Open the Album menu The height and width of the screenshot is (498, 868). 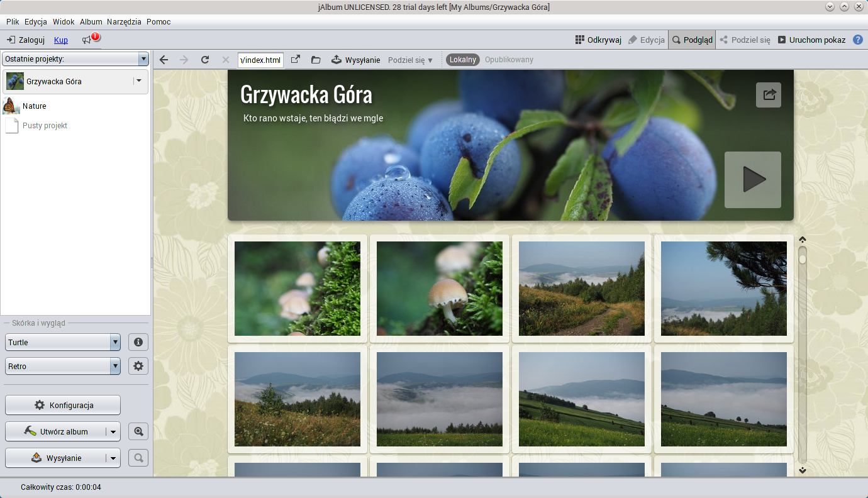tap(91, 21)
